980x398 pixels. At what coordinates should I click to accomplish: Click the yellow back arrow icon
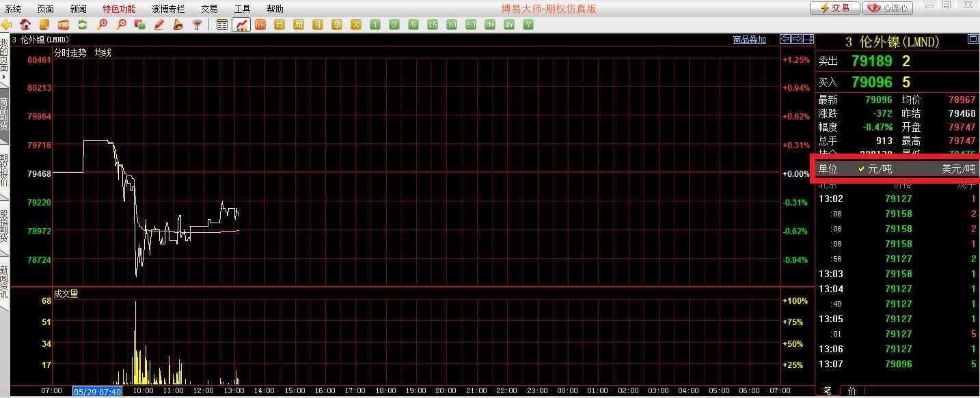(7, 25)
